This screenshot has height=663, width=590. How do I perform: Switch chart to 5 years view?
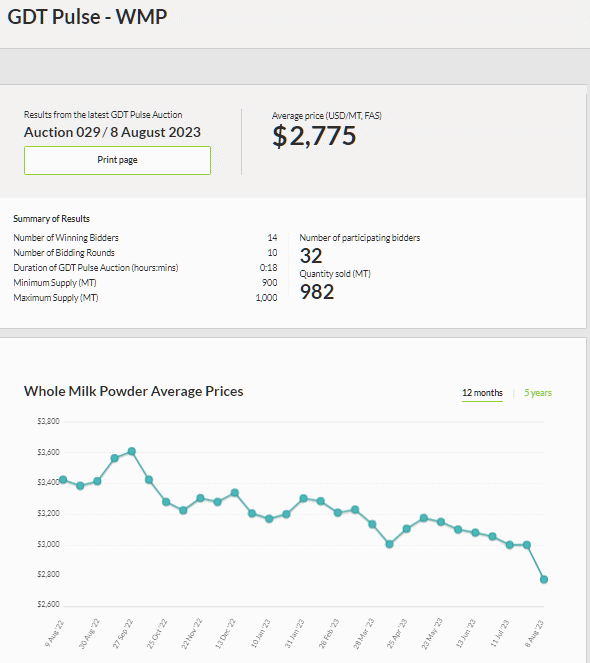click(x=538, y=393)
